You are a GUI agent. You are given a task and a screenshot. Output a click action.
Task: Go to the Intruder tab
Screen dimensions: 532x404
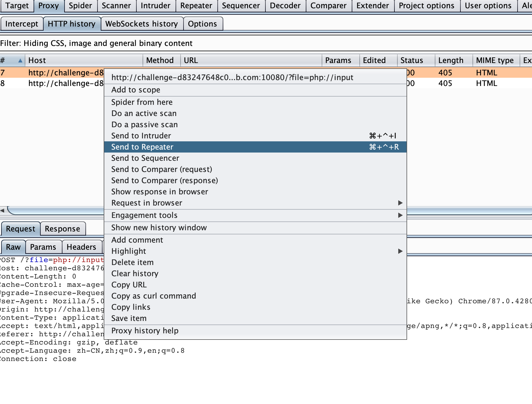click(x=155, y=6)
